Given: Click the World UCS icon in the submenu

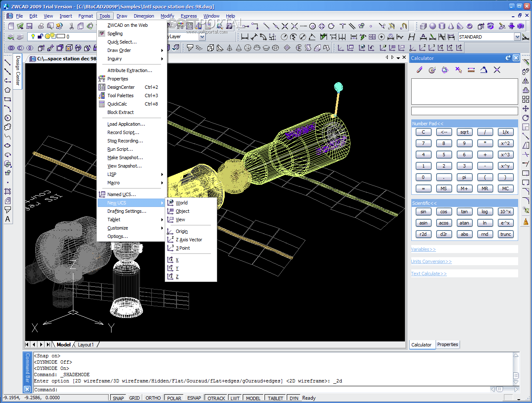Looking at the screenshot, I should click(x=170, y=203).
